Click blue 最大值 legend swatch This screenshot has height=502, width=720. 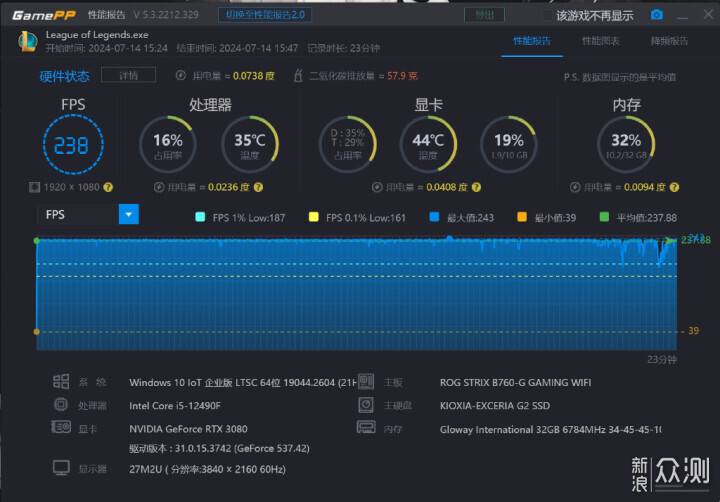434,217
